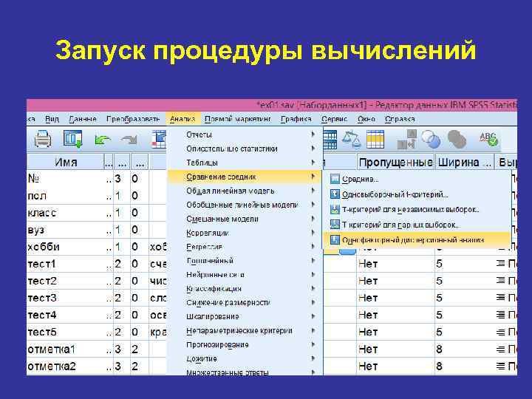This screenshot has height=399, width=532.
Task: Click the Ширина column header
Action: tap(464, 162)
